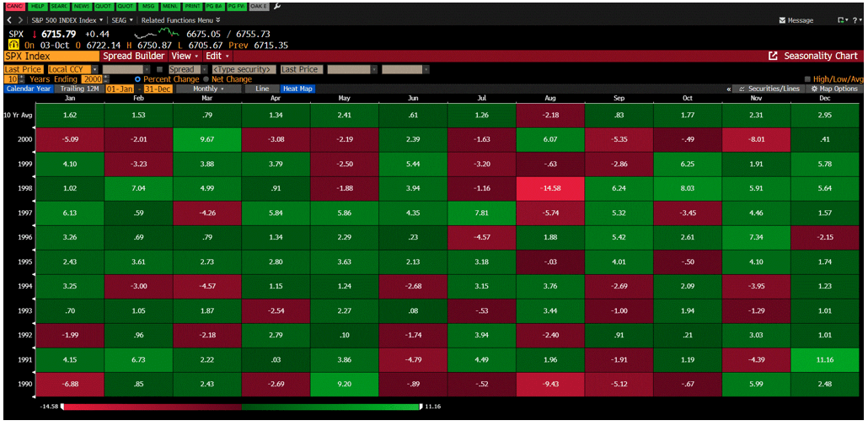Collapse panel with double-chevron left icon
Screen dimensions: 868x426
pos(729,89)
